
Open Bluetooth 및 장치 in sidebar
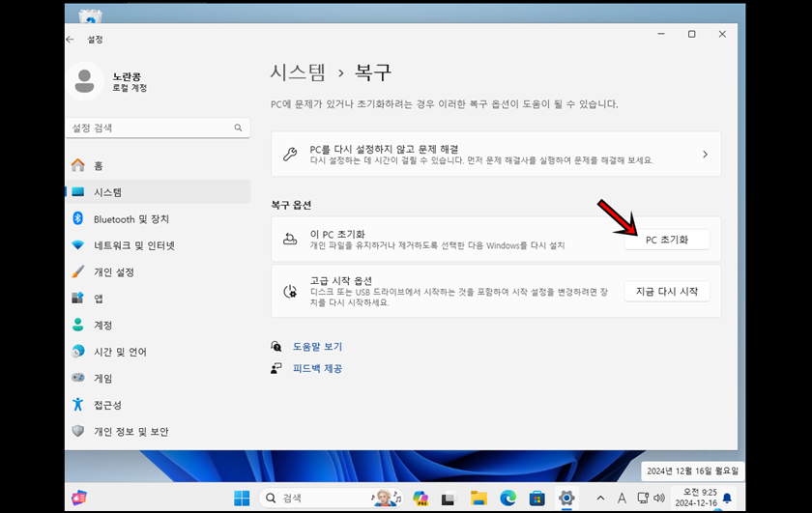158,219
